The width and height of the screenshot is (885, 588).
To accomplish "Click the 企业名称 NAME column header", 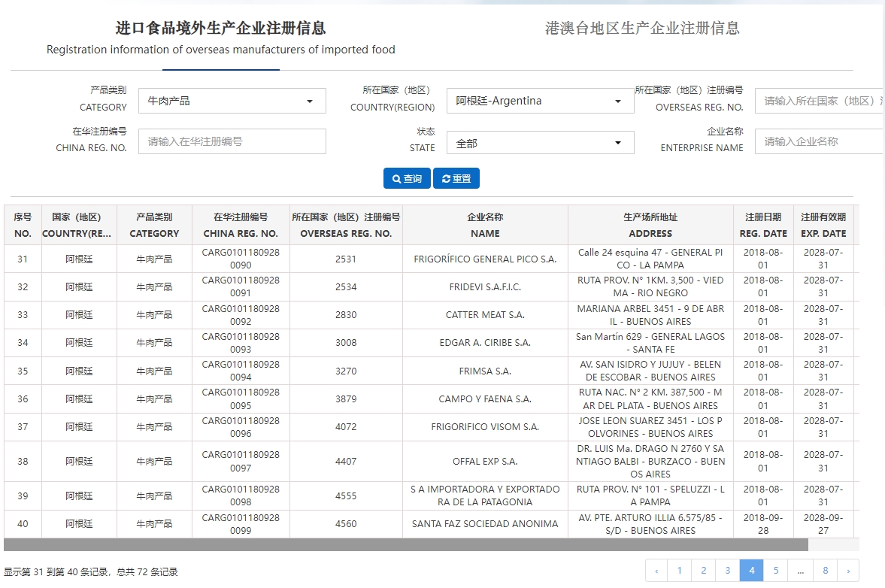I will pos(485,225).
